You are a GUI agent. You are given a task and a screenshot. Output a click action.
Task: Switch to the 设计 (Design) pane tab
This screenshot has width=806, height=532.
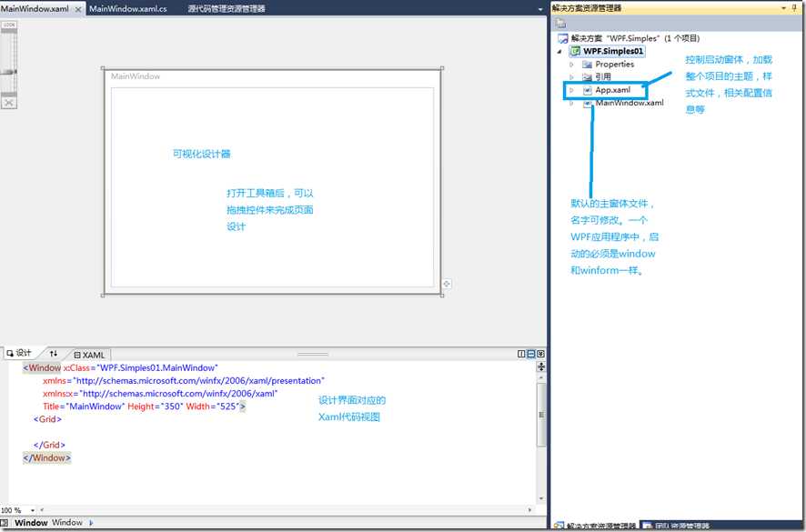19,353
